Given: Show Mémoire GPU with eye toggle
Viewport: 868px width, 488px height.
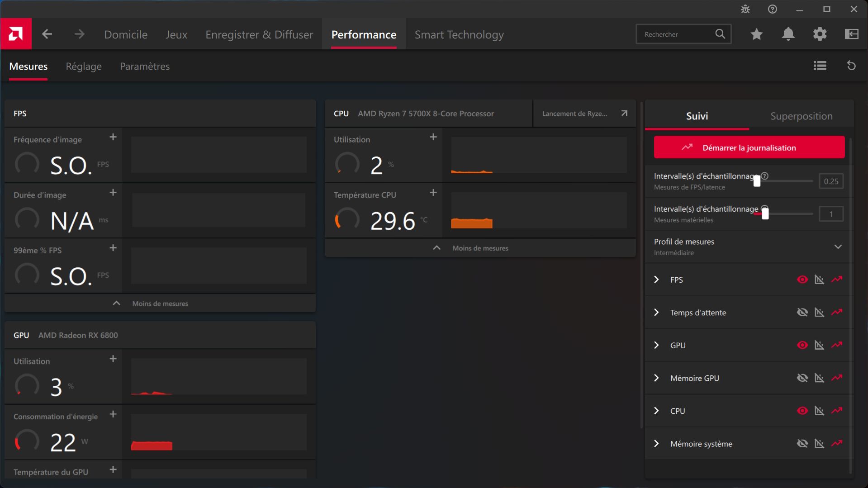Looking at the screenshot, I should [802, 378].
